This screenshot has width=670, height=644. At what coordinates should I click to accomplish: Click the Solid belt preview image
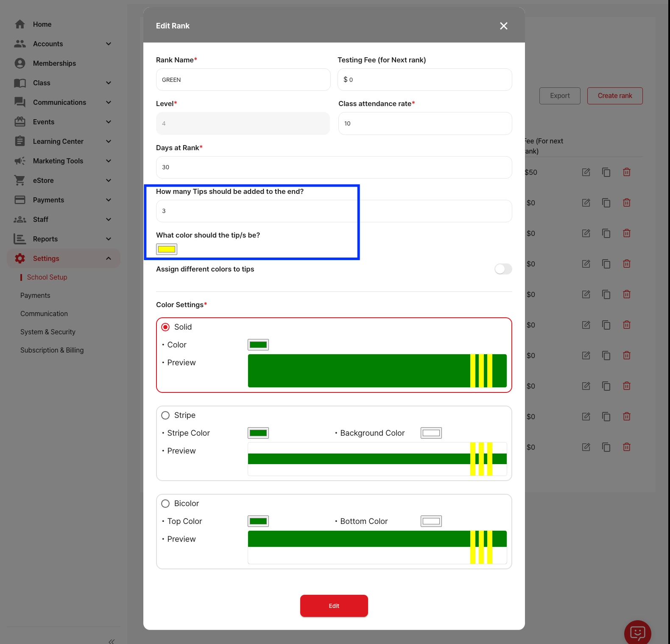[377, 371]
